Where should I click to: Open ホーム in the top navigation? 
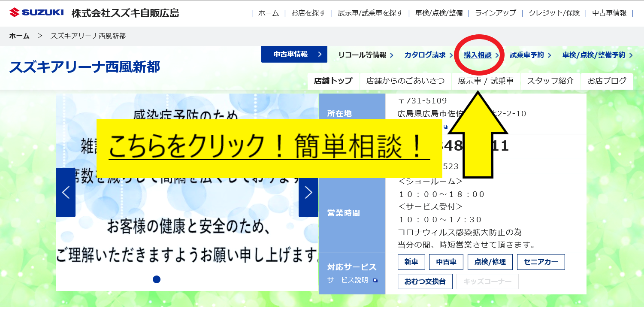pyautogui.click(x=269, y=13)
